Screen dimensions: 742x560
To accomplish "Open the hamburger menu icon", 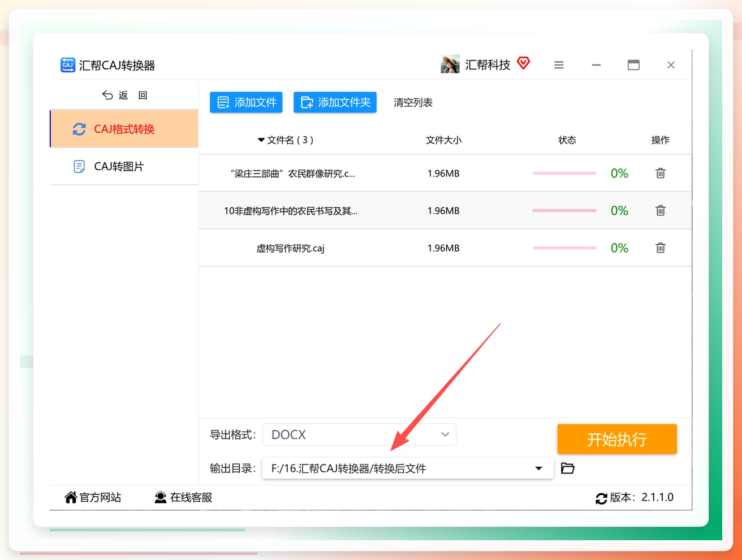I will (559, 65).
